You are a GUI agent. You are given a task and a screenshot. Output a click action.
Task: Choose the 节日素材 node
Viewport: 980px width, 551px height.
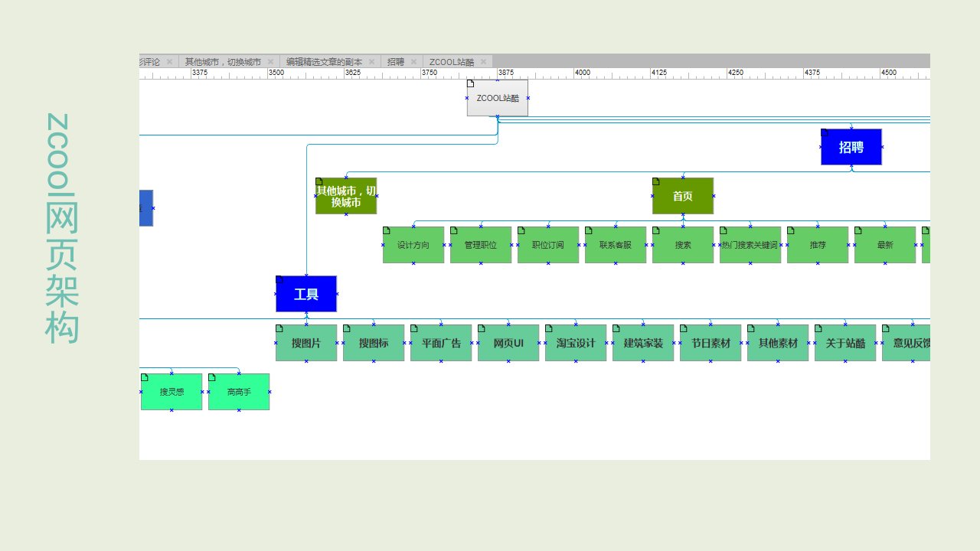coord(710,343)
